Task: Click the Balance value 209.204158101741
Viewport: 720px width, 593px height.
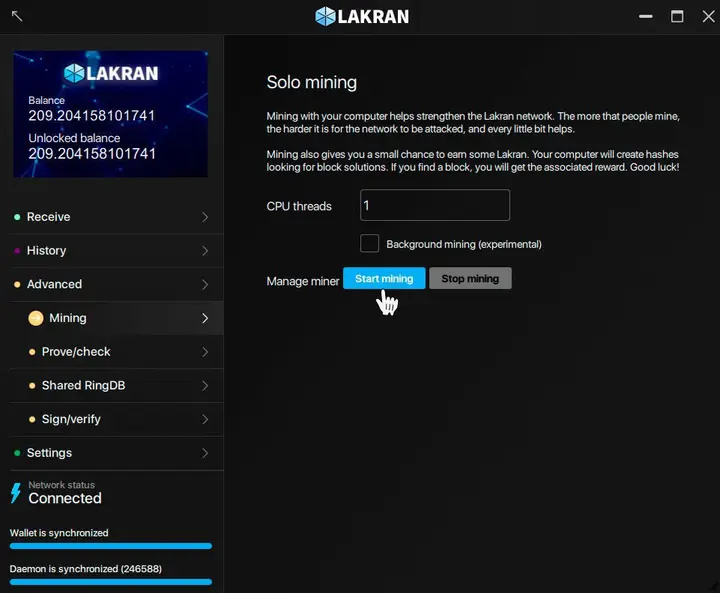Action: coord(92,116)
